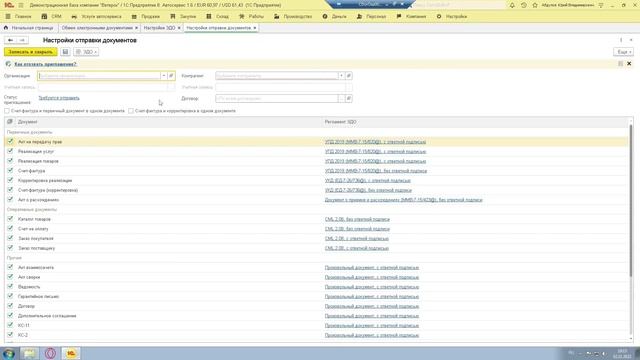Open the Договор field's open-form button

pos(349,99)
